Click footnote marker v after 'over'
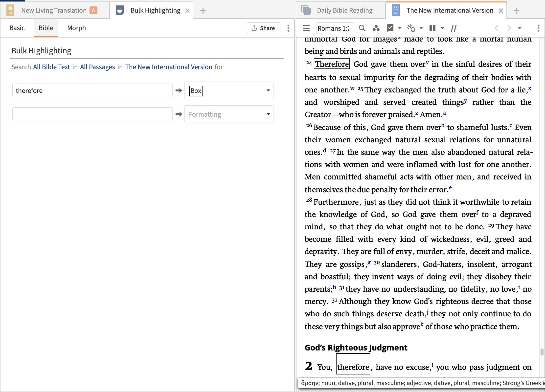The width and height of the screenshot is (545, 392). (x=427, y=62)
